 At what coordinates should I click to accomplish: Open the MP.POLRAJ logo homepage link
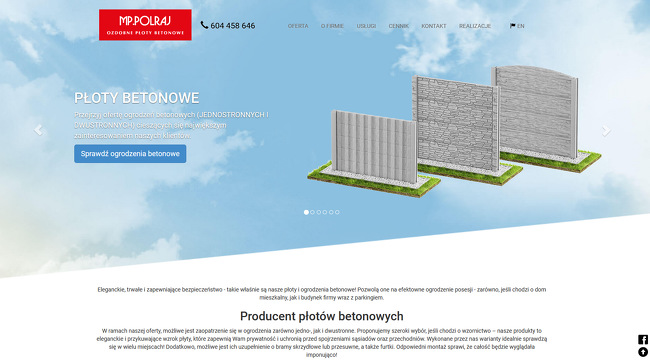pos(145,25)
